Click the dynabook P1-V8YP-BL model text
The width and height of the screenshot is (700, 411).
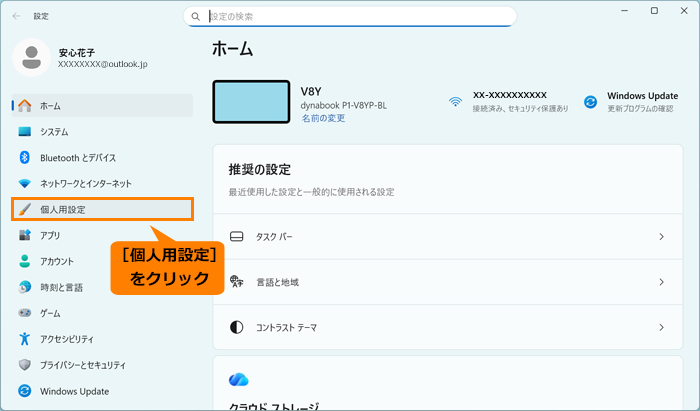344,106
